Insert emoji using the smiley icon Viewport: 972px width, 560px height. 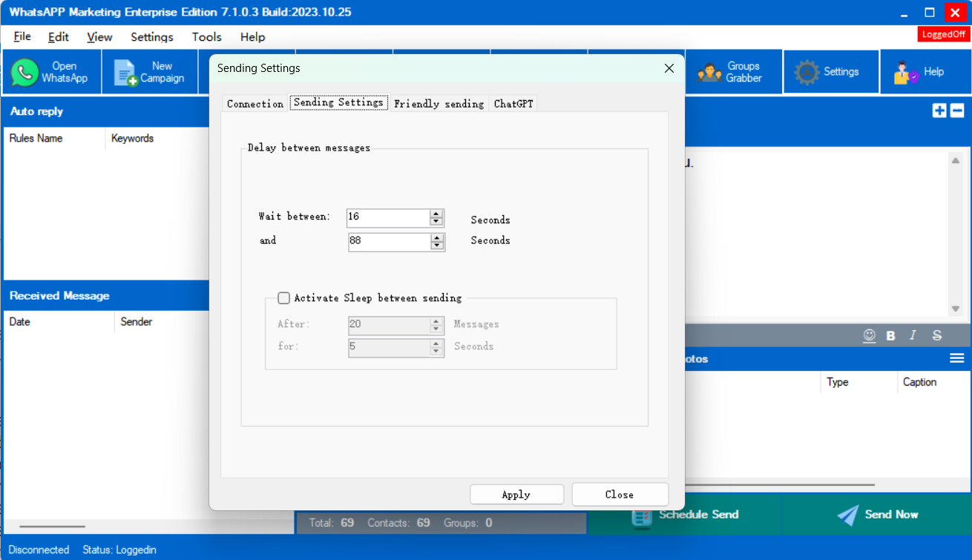pos(869,335)
